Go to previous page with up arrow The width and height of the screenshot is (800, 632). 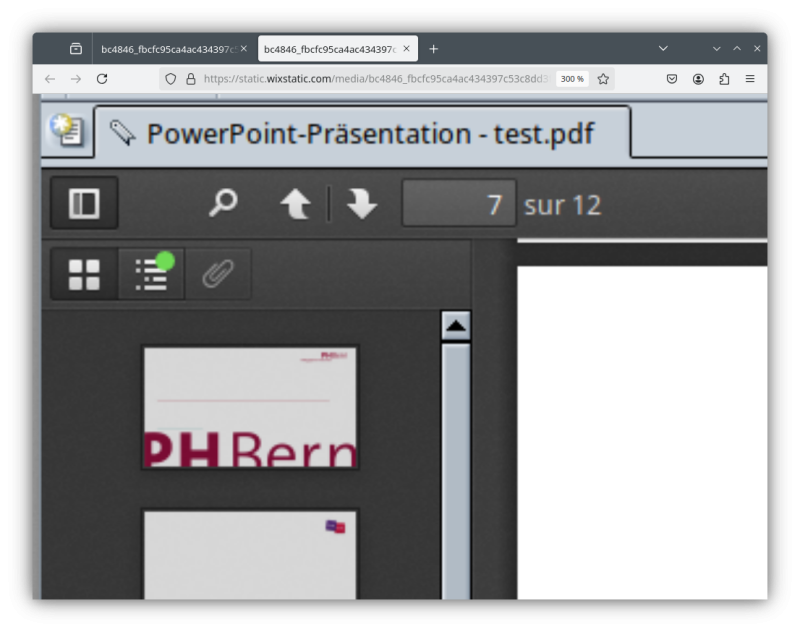[x=295, y=204]
